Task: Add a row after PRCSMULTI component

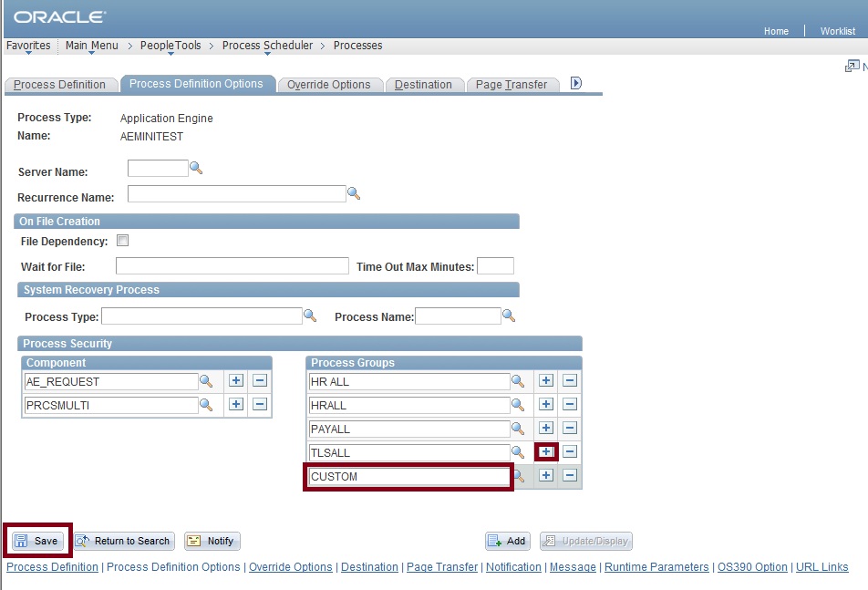Action: (x=236, y=404)
